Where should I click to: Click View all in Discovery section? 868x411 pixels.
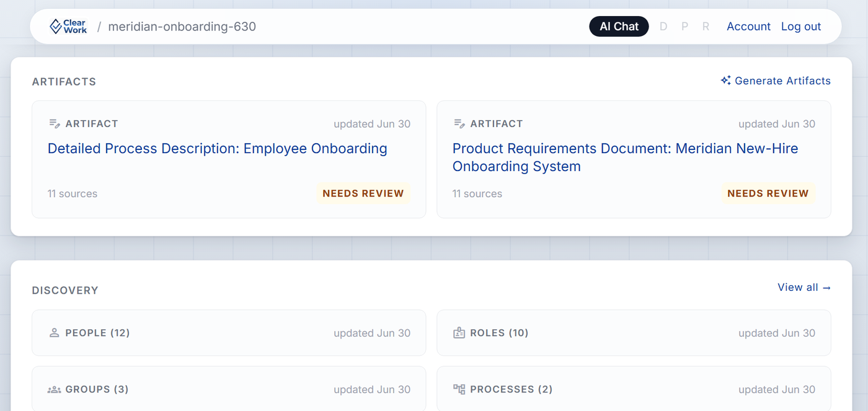tap(804, 287)
